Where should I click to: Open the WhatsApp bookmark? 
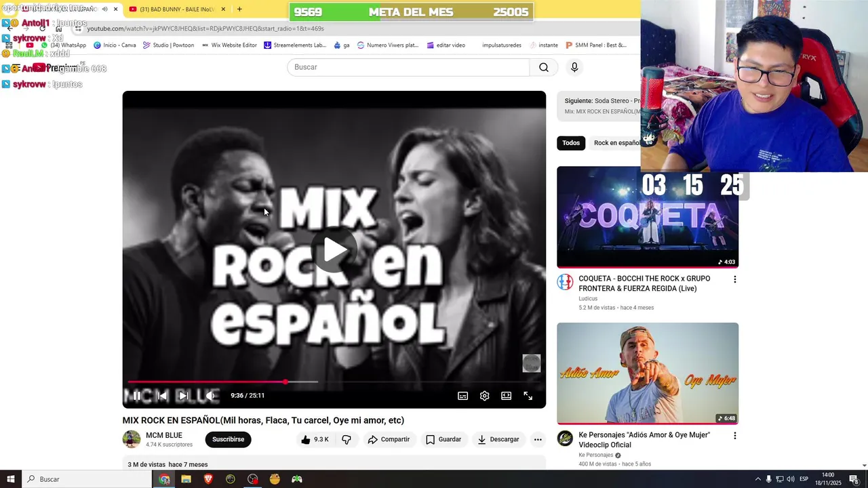65,45
